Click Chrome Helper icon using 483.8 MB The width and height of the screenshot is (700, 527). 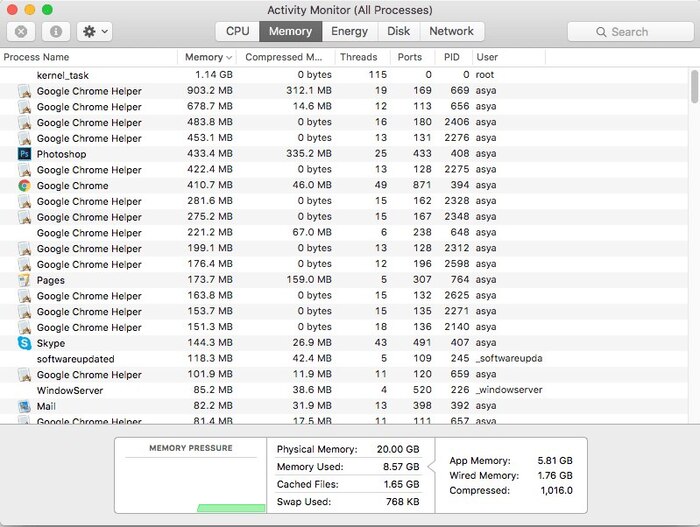[25, 122]
